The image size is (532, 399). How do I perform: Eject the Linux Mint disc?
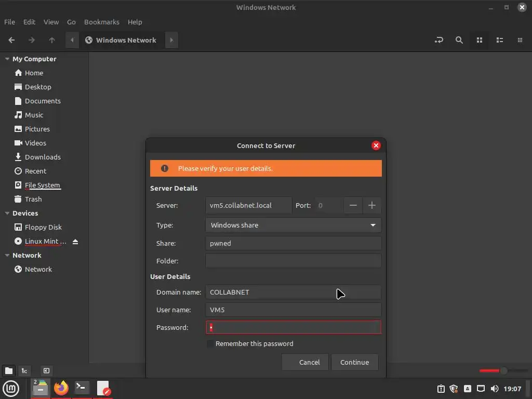(75, 242)
